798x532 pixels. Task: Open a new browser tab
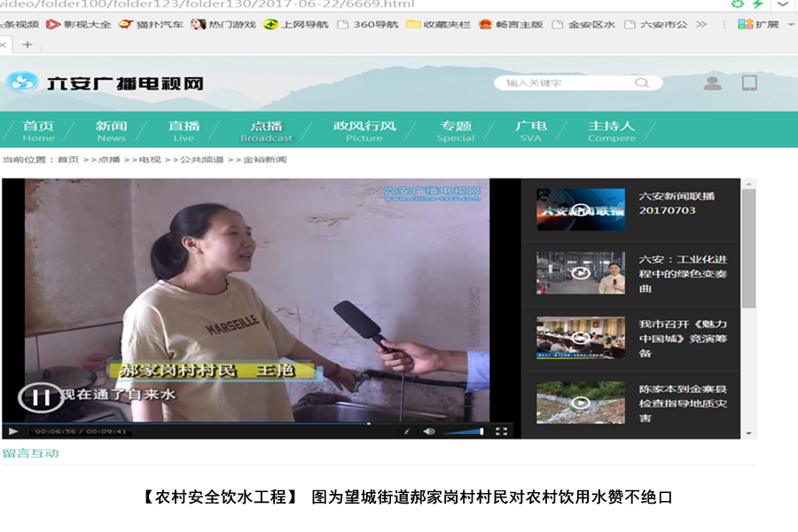click(x=27, y=44)
